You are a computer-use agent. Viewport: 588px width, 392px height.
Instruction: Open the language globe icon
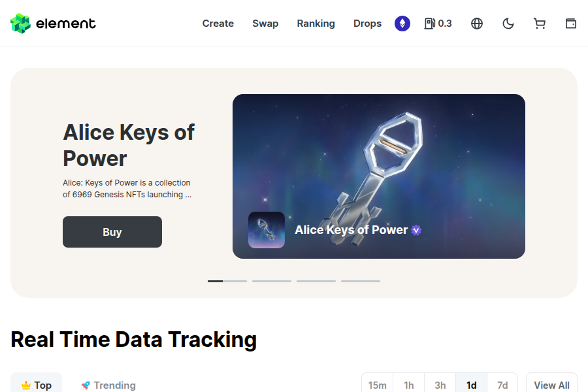click(477, 24)
